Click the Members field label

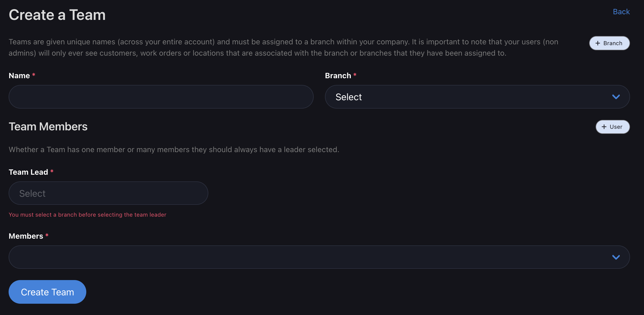[x=26, y=236]
